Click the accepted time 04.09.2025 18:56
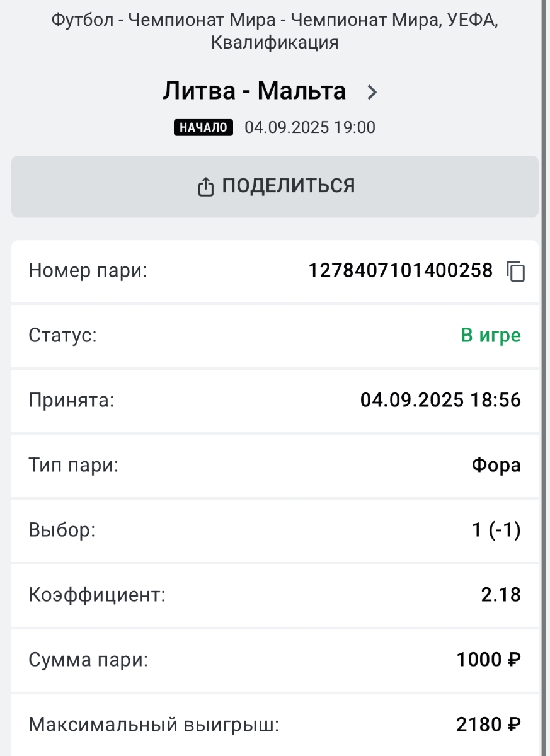Screen dimensions: 550x756 pyautogui.click(x=440, y=400)
